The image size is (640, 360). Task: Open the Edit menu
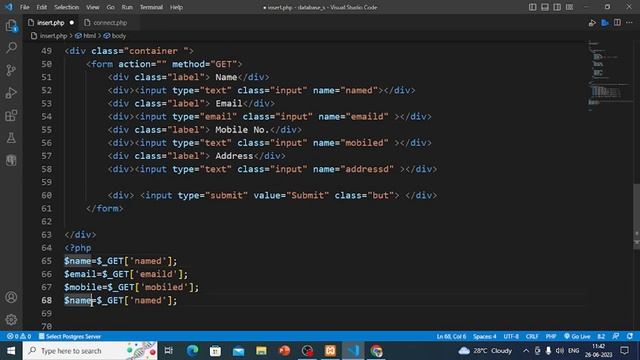click(42, 7)
